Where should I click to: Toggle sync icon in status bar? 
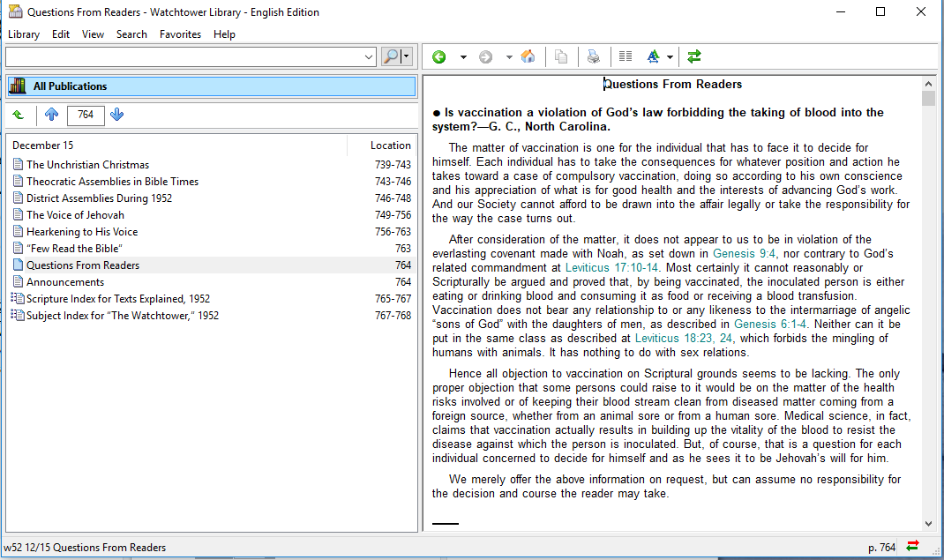click(x=912, y=547)
